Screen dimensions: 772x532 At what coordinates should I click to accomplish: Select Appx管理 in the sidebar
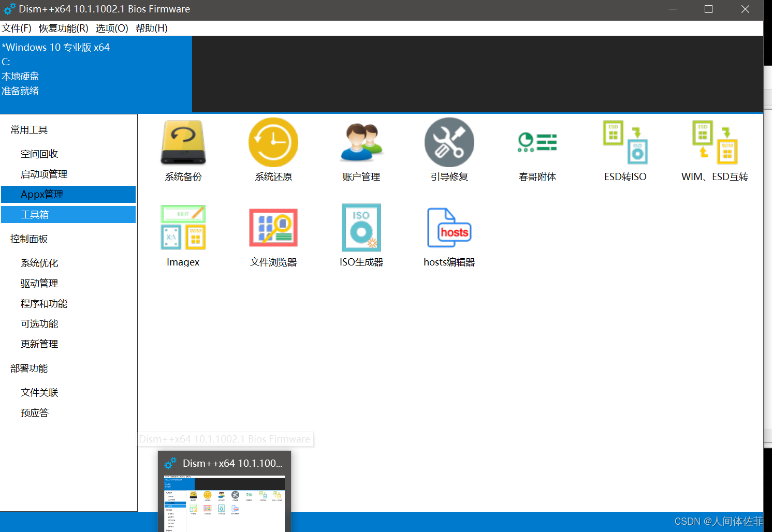(68, 194)
